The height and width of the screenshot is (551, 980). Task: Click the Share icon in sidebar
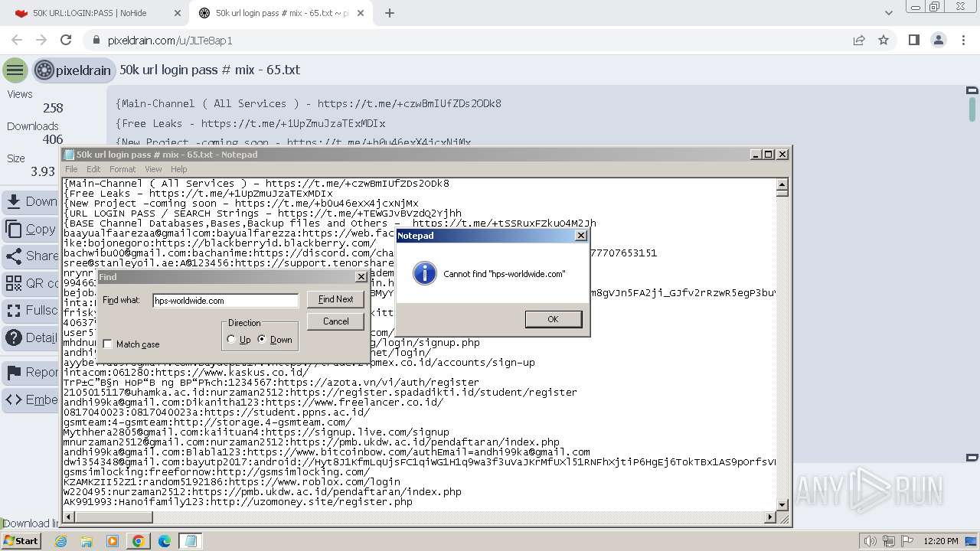pos(14,256)
